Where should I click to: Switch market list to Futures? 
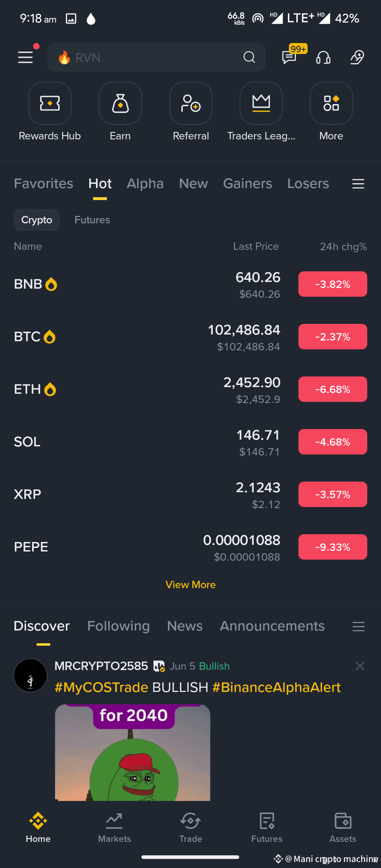pyautogui.click(x=92, y=220)
